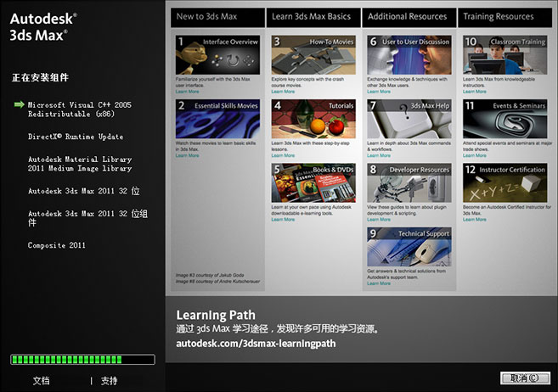Click the green arrow current-component indicator
558x392 pixels.
coord(19,104)
